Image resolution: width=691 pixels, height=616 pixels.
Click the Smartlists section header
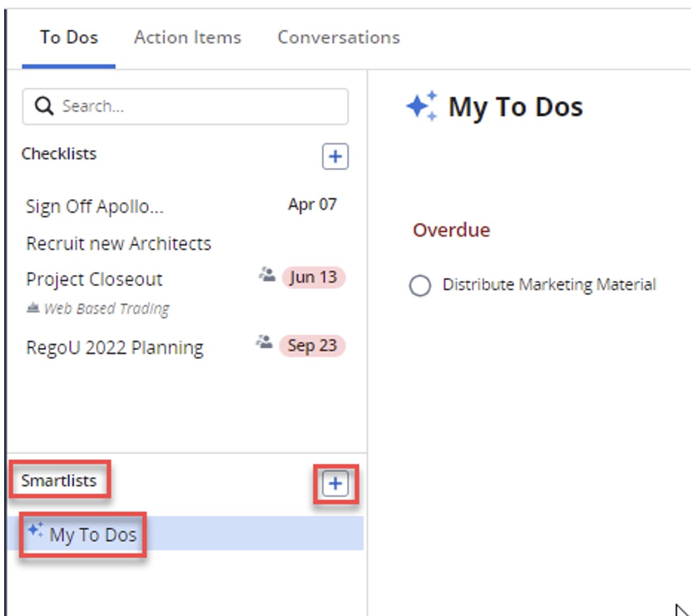59,481
